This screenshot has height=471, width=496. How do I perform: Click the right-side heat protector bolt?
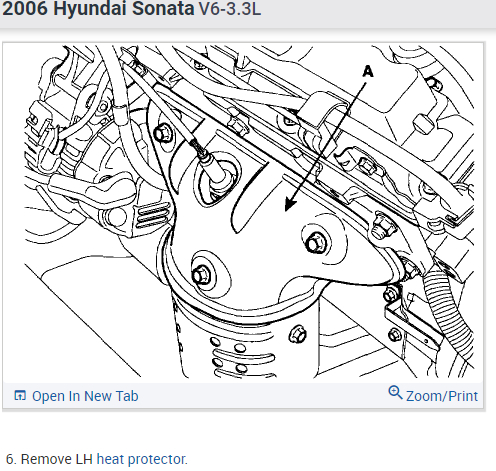[x=315, y=243]
